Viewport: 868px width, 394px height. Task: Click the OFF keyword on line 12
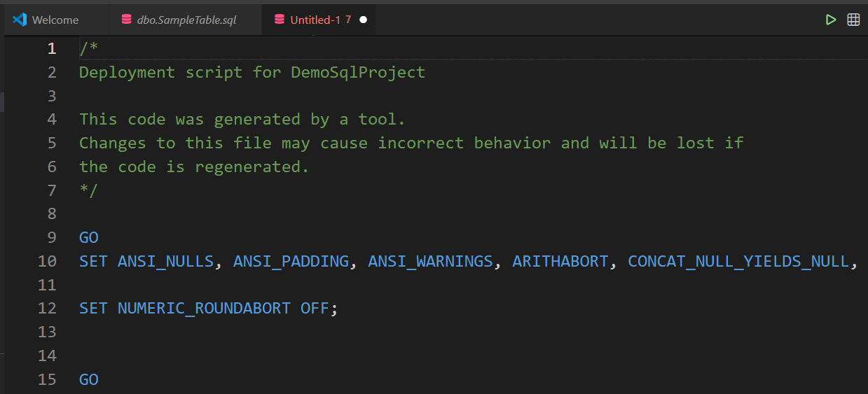(x=315, y=308)
